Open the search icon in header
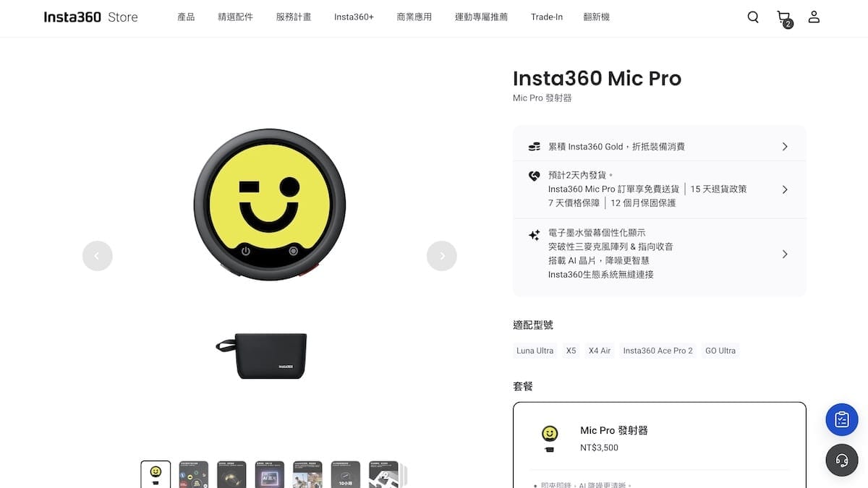The image size is (868, 488). (753, 17)
